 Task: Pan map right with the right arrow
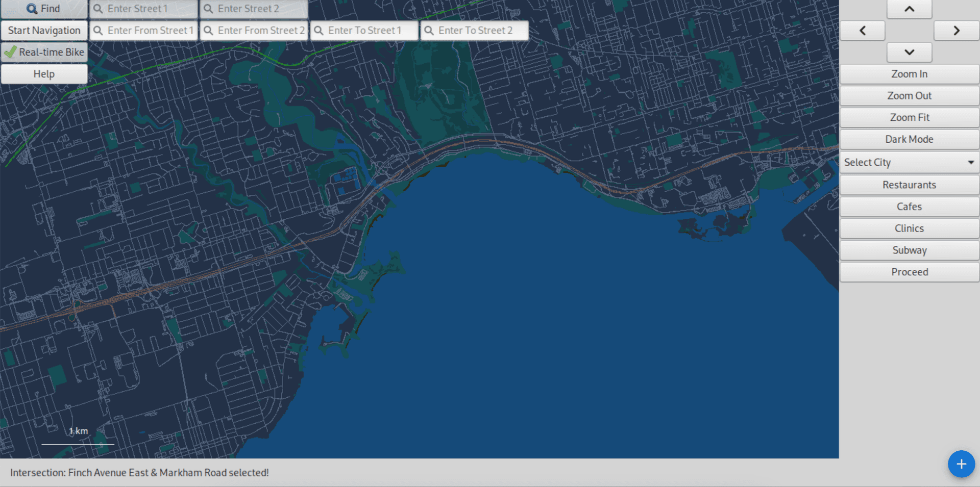coord(957,31)
